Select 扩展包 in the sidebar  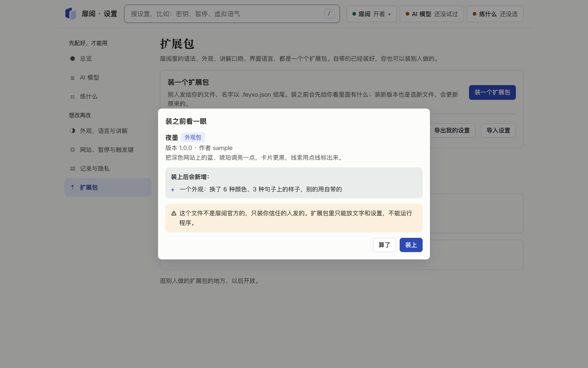[x=108, y=187]
